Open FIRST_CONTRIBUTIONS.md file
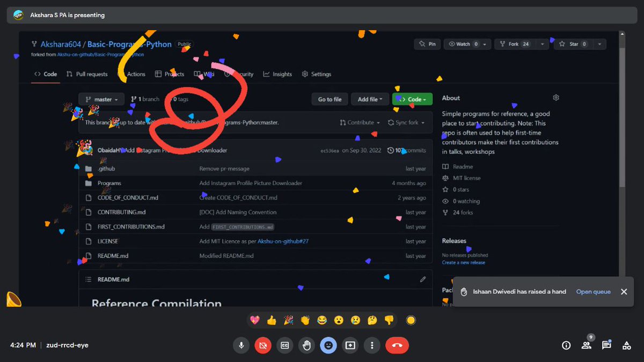This screenshot has height=362, width=644. coord(131,226)
